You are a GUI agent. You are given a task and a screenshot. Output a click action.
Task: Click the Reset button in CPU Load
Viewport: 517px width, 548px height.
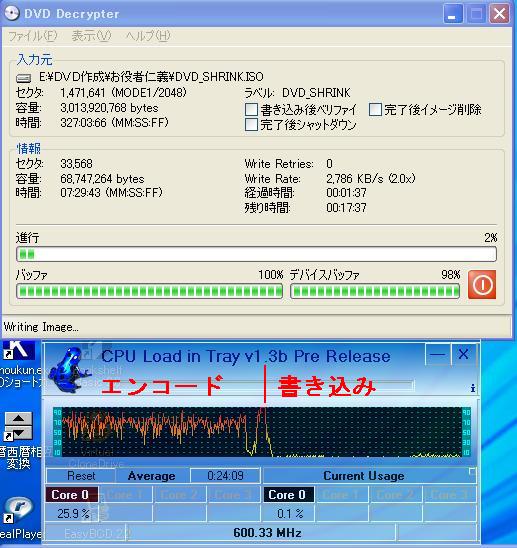pyautogui.click(x=81, y=476)
